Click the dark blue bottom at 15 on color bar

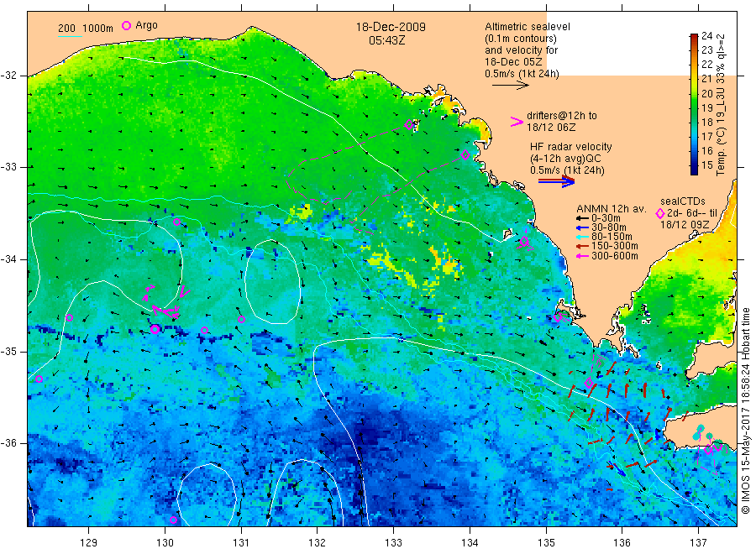(694, 167)
